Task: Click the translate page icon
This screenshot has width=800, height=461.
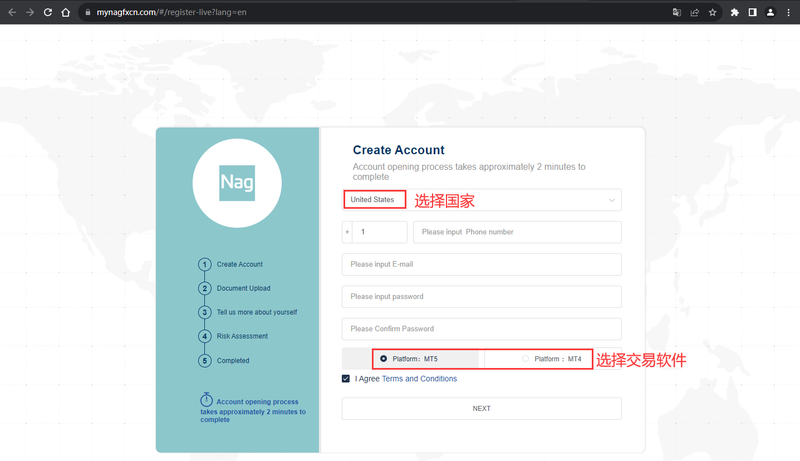Action: (x=677, y=12)
